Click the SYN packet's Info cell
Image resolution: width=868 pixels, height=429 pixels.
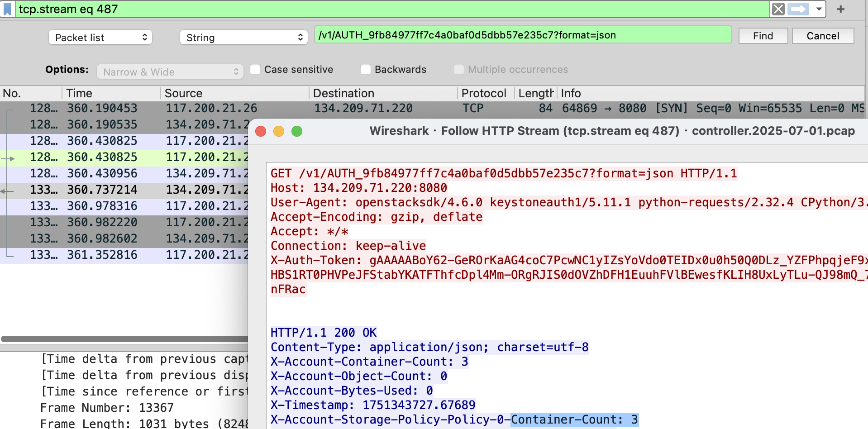tap(713, 108)
